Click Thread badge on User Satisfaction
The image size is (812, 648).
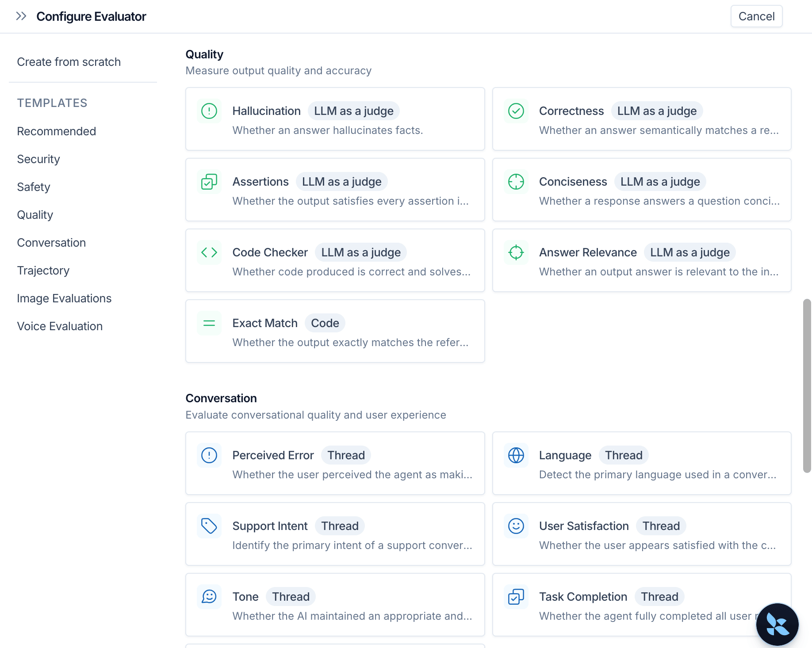pyautogui.click(x=661, y=526)
